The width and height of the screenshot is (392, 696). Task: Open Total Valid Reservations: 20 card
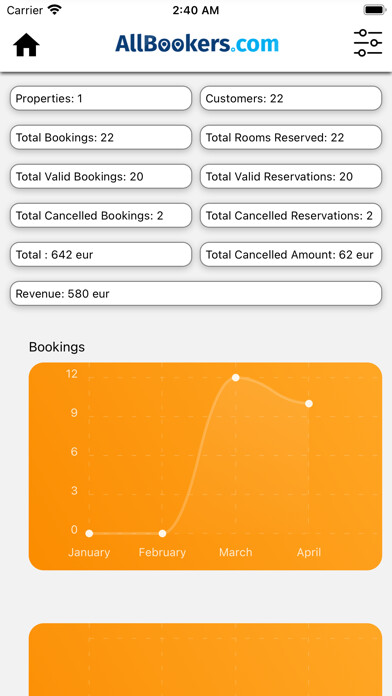point(291,176)
